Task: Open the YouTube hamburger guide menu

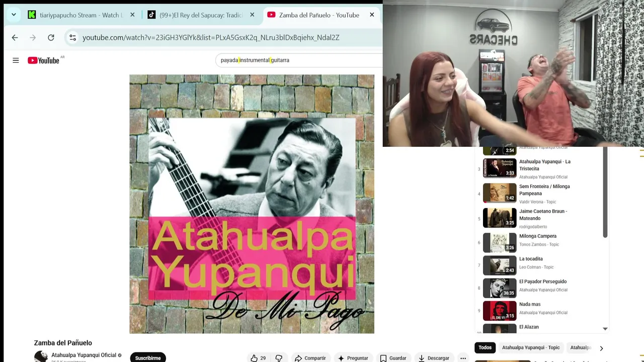Action: click(16, 60)
